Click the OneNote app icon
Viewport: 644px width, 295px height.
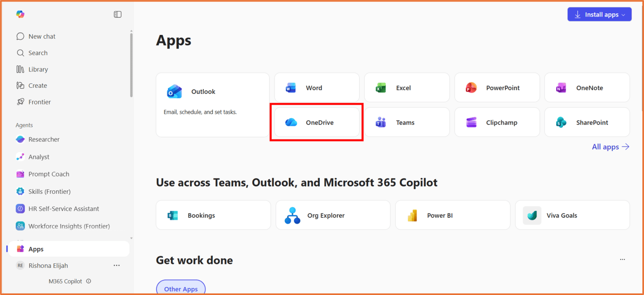(x=561, y=88)
